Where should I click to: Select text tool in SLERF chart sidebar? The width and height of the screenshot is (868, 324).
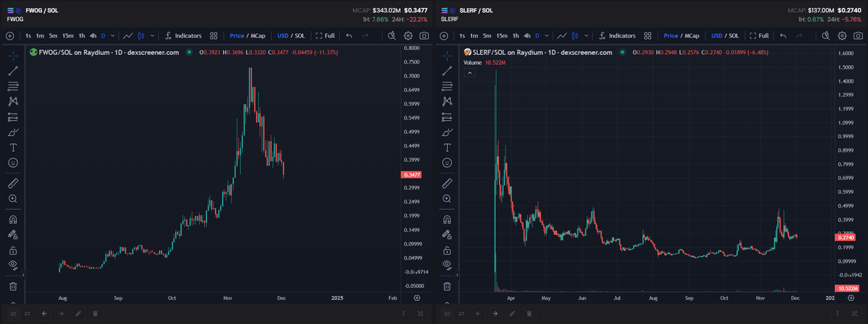[447, 147]
